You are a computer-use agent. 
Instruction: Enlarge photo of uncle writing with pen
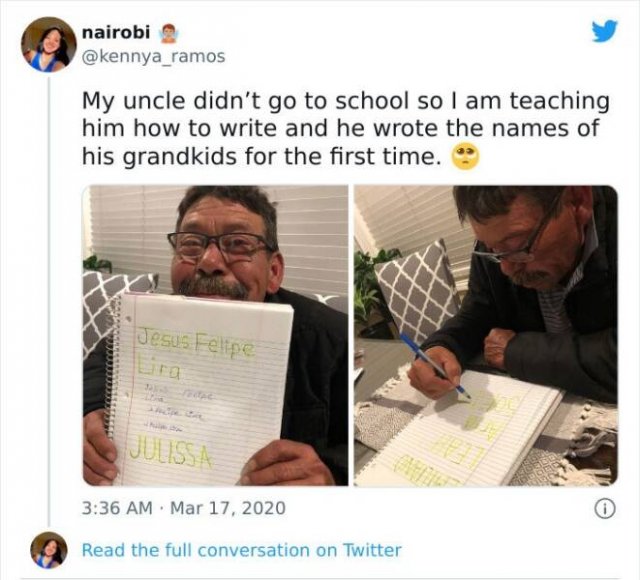(x=486, y=336)
